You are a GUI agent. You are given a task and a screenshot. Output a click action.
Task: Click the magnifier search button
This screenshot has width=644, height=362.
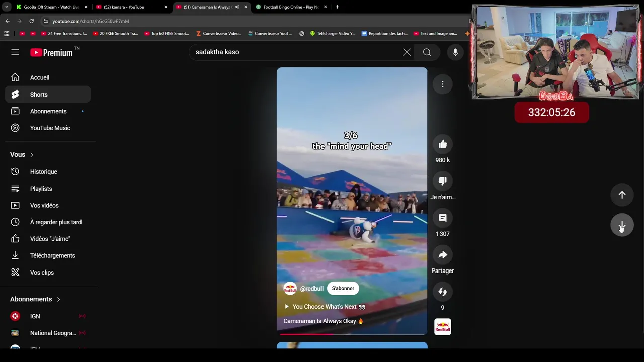(x=427, y=52)
